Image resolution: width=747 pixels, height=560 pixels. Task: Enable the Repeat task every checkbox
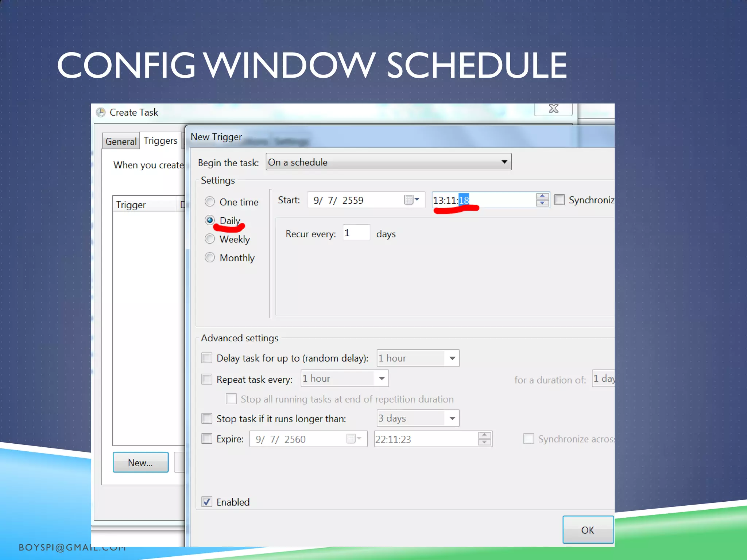pyautogui.click(x=207, y=379)
